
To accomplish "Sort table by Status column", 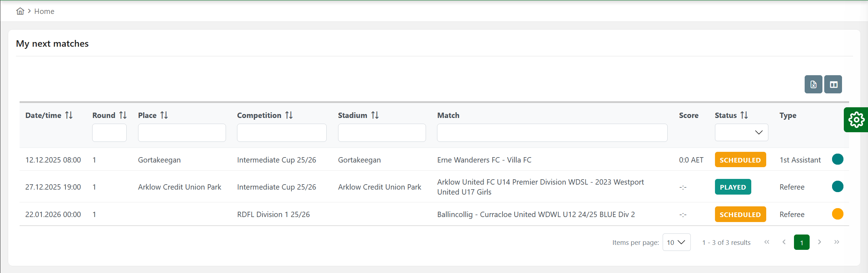I will pos(744,115).
